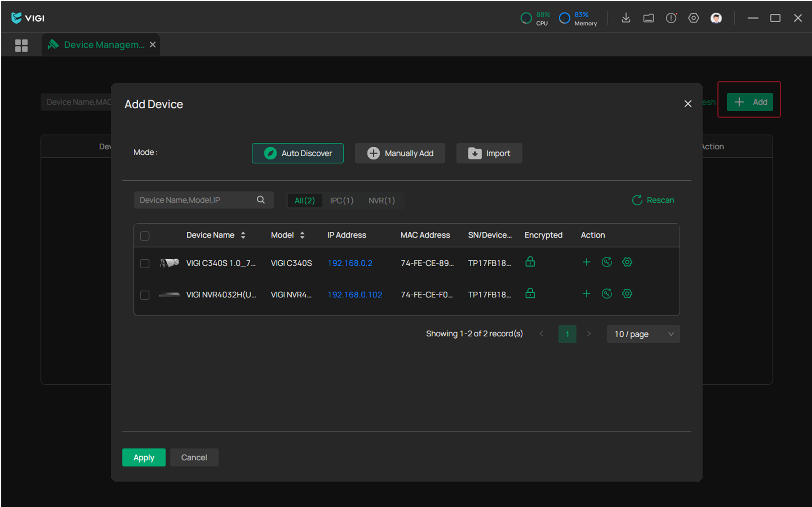Close the Add Device dialog
The height and width of the screenshot is (507, 812).
pyautogui.click(x=688, y=104)
